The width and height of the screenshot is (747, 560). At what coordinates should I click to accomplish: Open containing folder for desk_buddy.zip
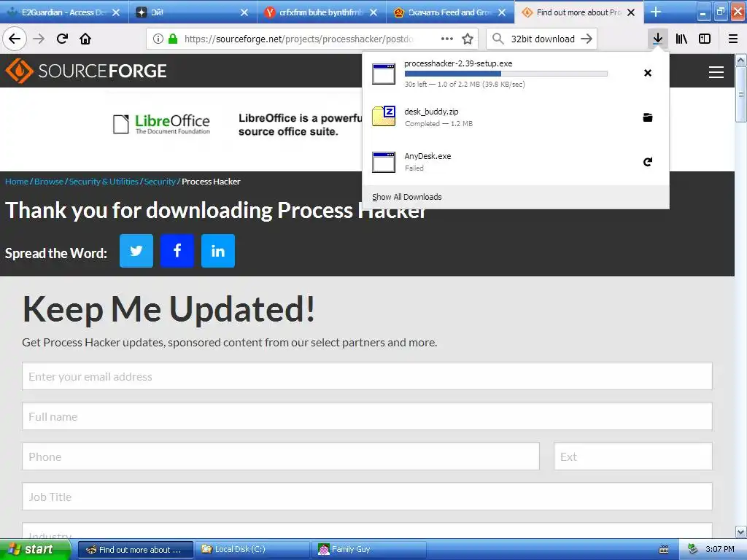point(648,117)
